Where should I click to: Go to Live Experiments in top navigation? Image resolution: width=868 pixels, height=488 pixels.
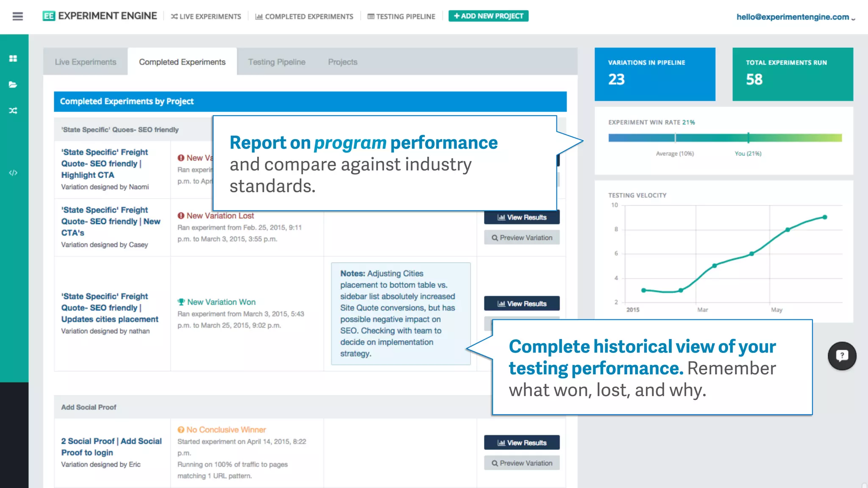[206, 17]
